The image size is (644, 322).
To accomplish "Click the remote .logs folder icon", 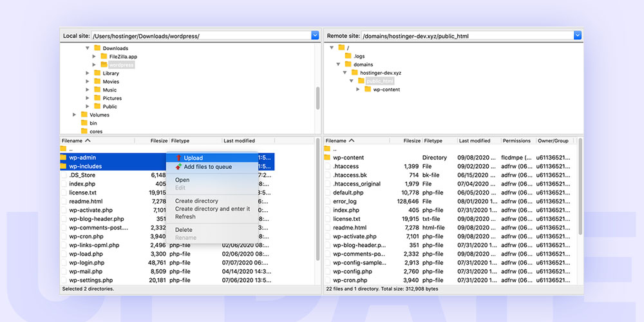I will 348,56.
